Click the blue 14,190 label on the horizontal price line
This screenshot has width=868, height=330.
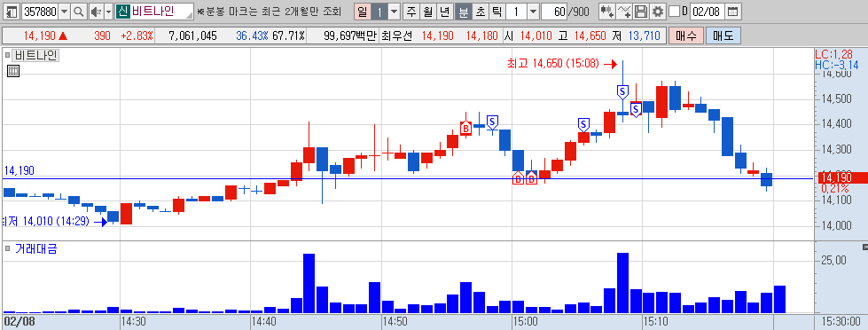[x=19, y=170]
